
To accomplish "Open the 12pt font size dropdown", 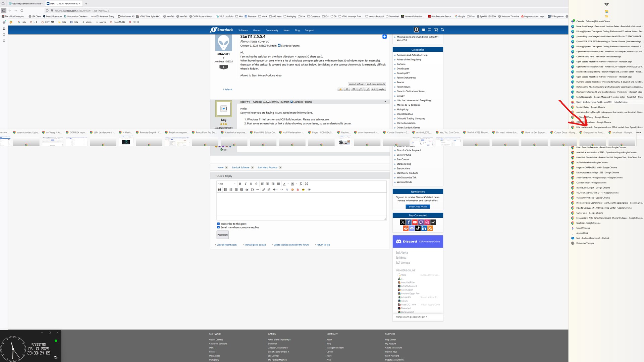I will pyautogui.click(x=227, y=184).
